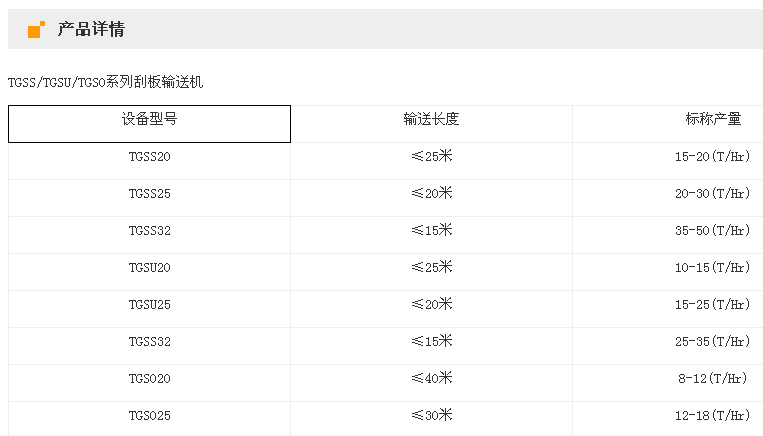Screen dimensions: 763x436
Task: Select the TGSS25 model cell
Action: click(x=150, y=194)
